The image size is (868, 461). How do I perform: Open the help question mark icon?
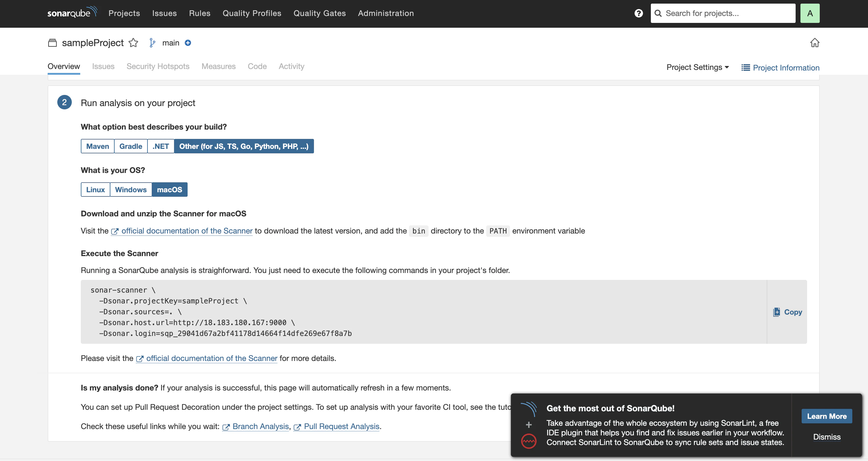tap(638, 13)
